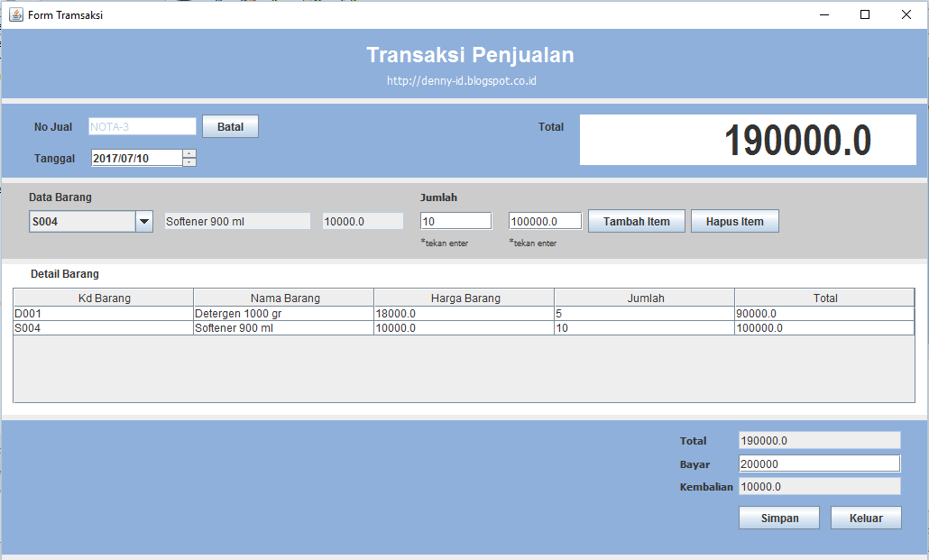Click the Nama Barang column header
This screenshot has width=929, height=560.
pyautogui.click(x=282, y=298)
